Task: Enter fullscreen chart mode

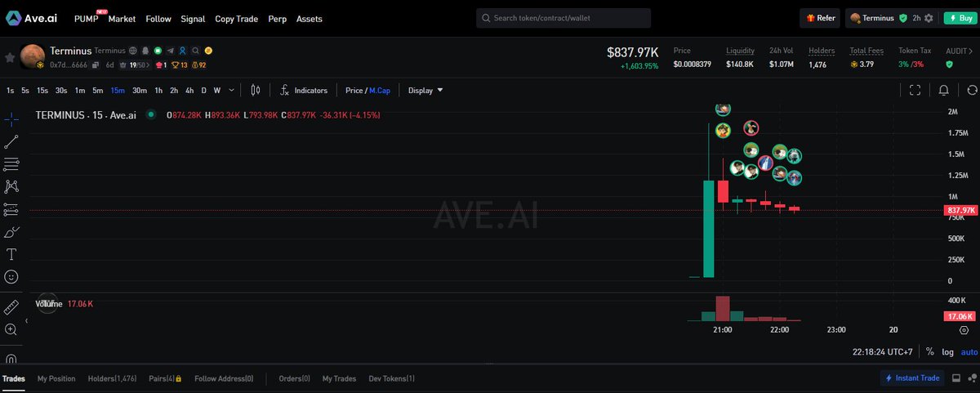Action: [915, 91]
